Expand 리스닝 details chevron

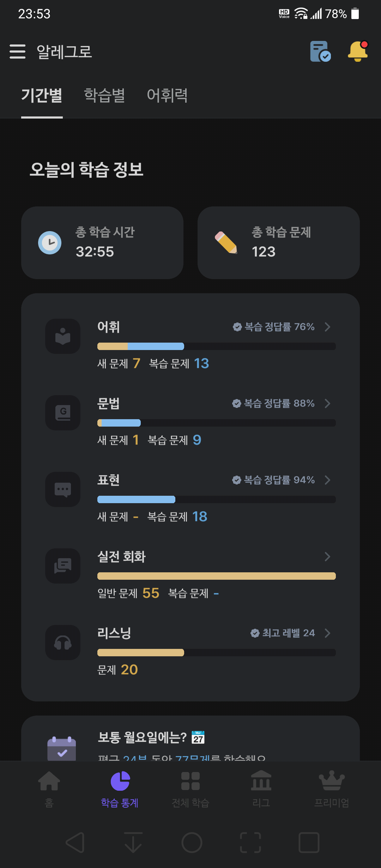(327, 633)
